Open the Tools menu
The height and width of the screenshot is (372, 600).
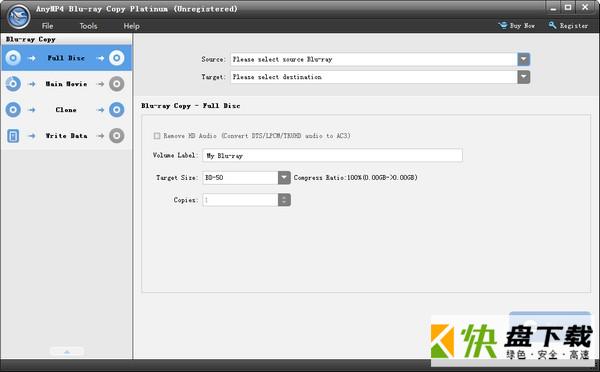tap(88, 26)
